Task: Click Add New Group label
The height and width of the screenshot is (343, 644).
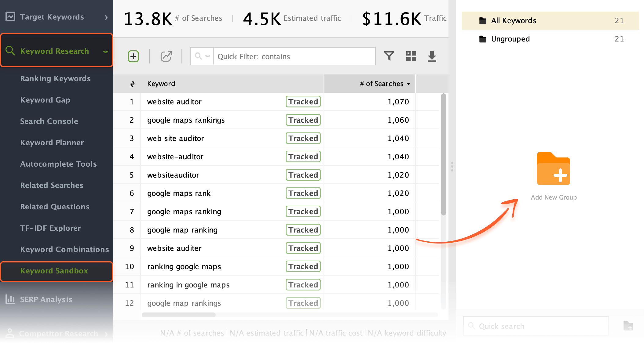Action: [554, 197]
